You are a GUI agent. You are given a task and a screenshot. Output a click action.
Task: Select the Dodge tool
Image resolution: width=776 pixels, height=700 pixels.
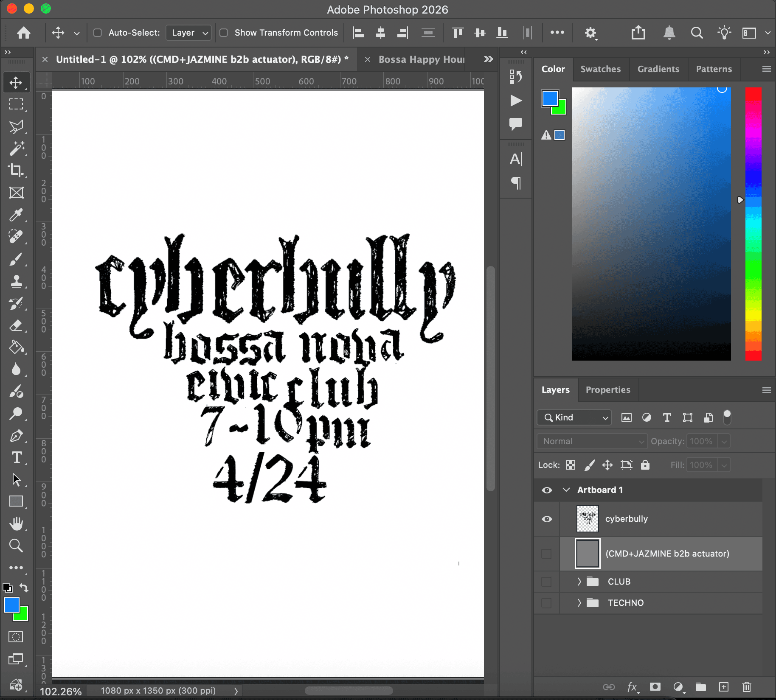[x=16, y=414]
